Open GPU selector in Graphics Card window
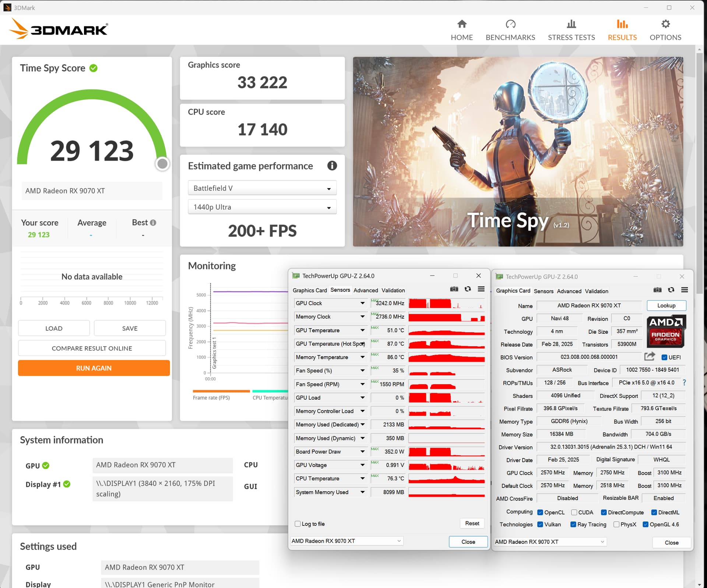This screenshot has width=707, height=588. pos(550,542)
